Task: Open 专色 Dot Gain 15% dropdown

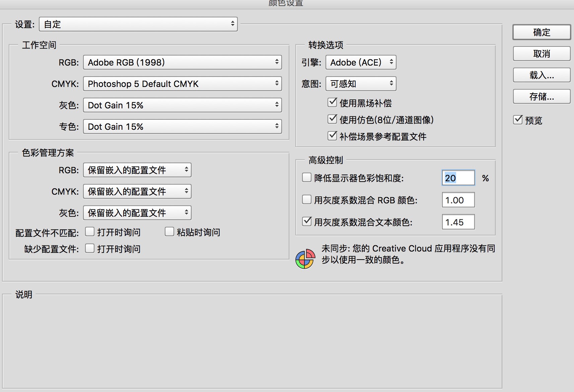Action: tap(183, 126)
